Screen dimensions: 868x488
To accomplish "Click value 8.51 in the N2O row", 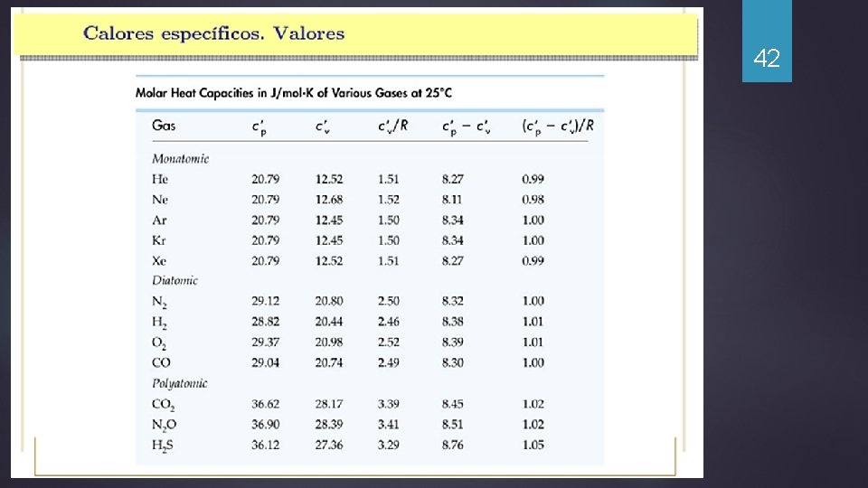I will point(452,425).
